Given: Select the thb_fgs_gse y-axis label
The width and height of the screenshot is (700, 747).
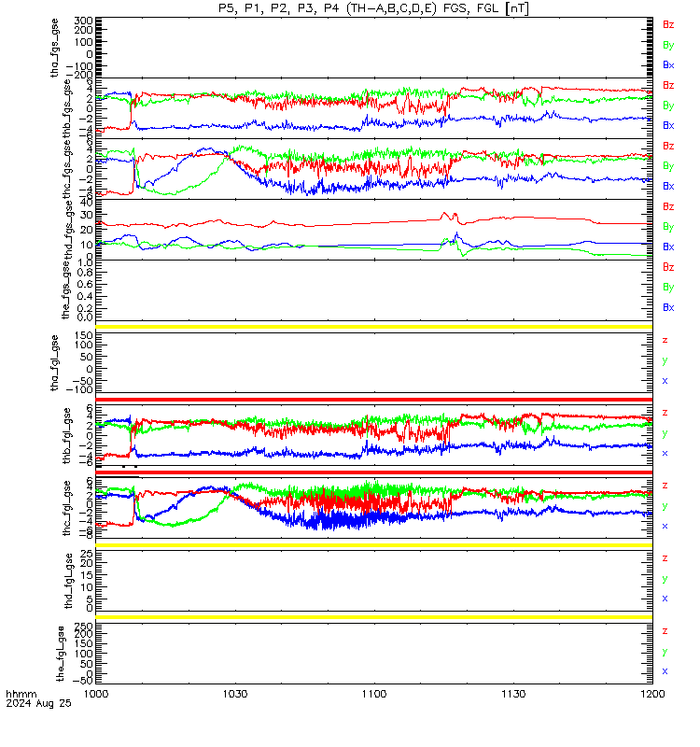Looking at the screenshot, I should pos(67,108).
